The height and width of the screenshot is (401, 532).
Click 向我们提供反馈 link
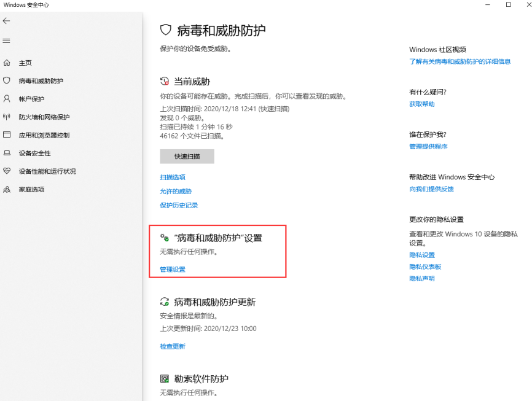pos(432,189)
